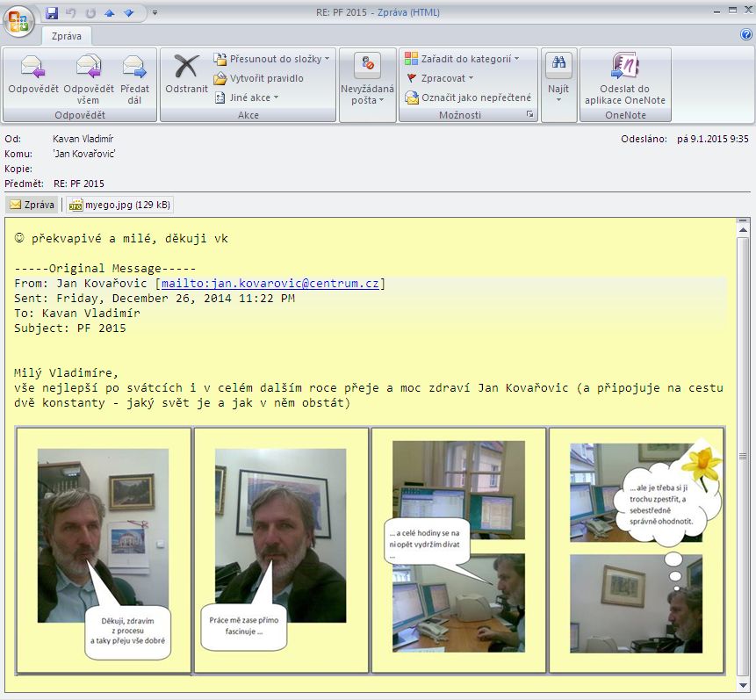The height and width of the screenshot is (700, 756).
Task: Delete the message using Odstranit
Action: (x=186, y=69)
